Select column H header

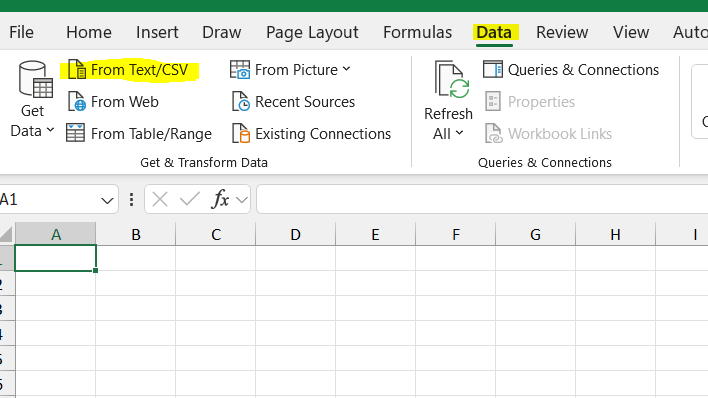(615, 234)
